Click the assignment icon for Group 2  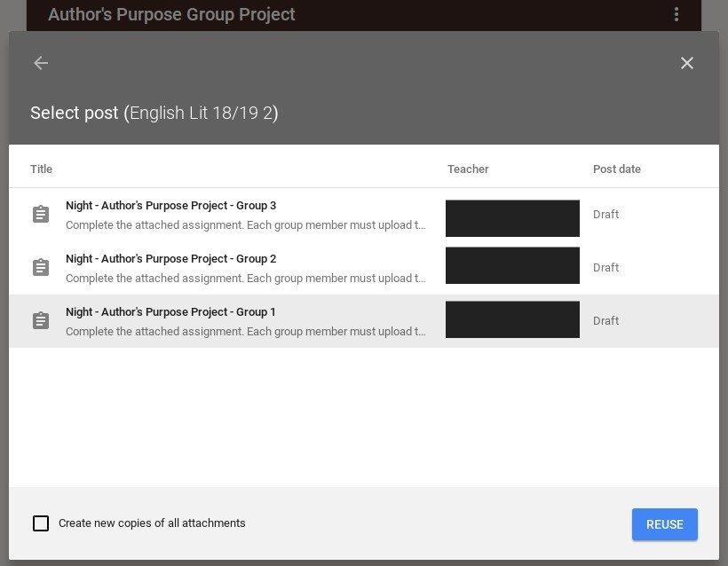[x=41, y=267]
